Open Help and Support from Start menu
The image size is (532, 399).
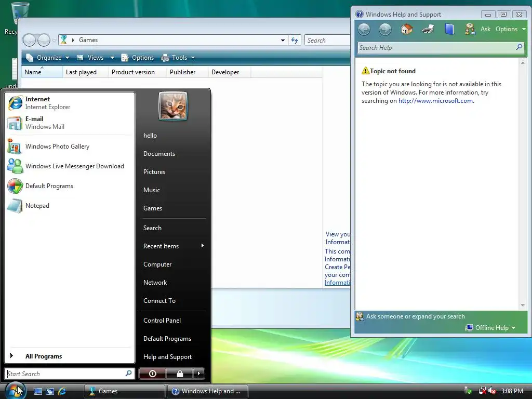click(173, 357)
